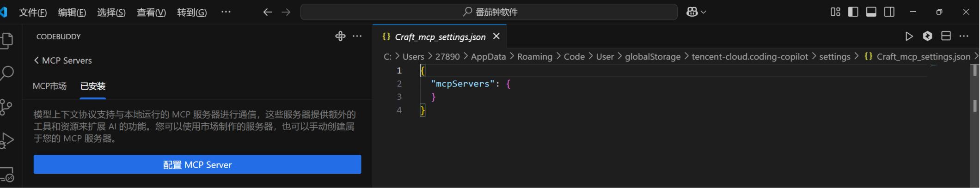Open the customize layout icon
This screenshot has height=188, width=980.
click(x=835, y=12)
